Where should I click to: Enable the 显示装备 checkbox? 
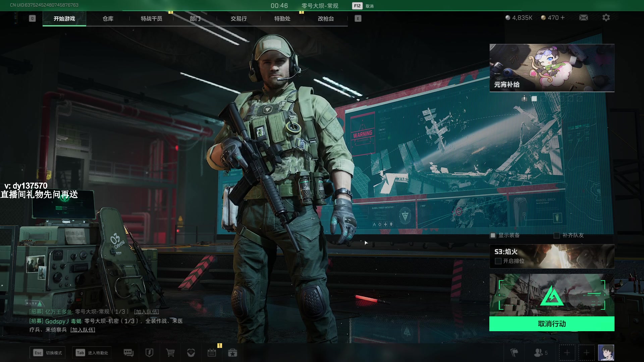(x=493, y=235)
